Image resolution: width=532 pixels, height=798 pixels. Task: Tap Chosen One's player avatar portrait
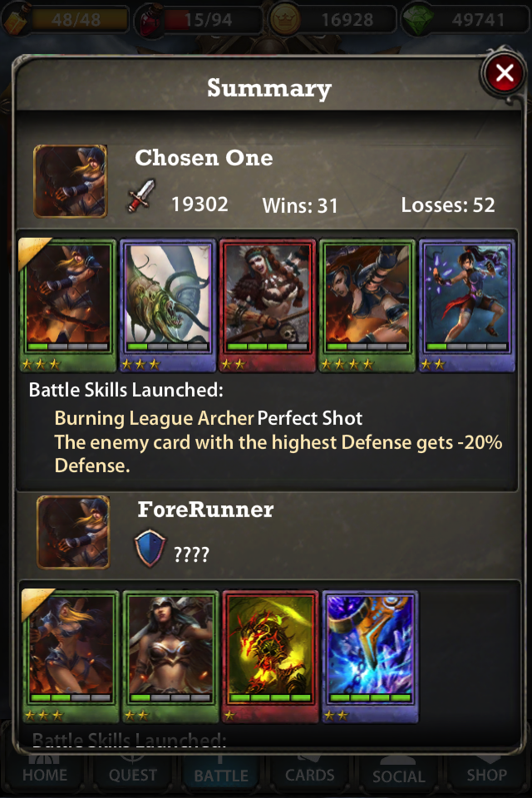point(71,181)
